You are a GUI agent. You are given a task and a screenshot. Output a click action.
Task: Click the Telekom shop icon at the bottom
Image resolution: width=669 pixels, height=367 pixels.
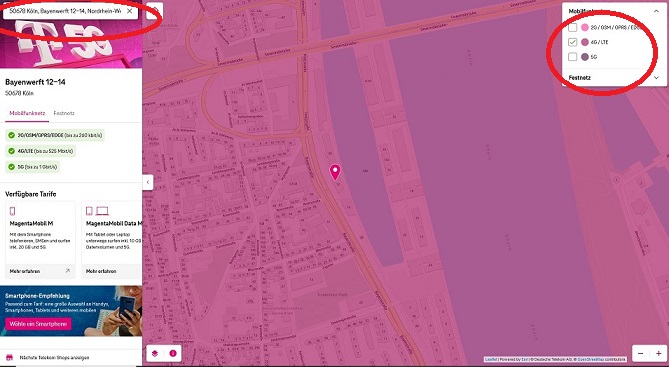(x=9, y=358)
